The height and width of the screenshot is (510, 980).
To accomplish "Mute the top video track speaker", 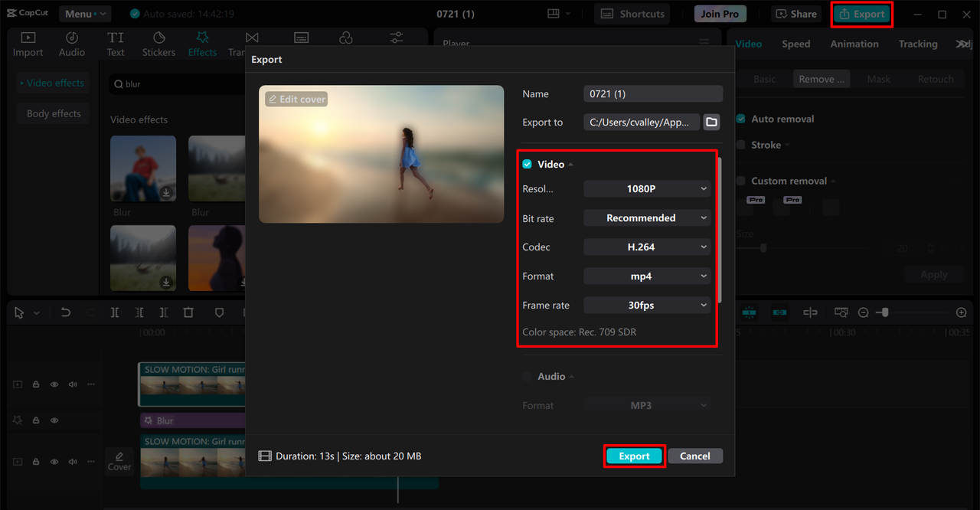I will (x=73, y=384).
